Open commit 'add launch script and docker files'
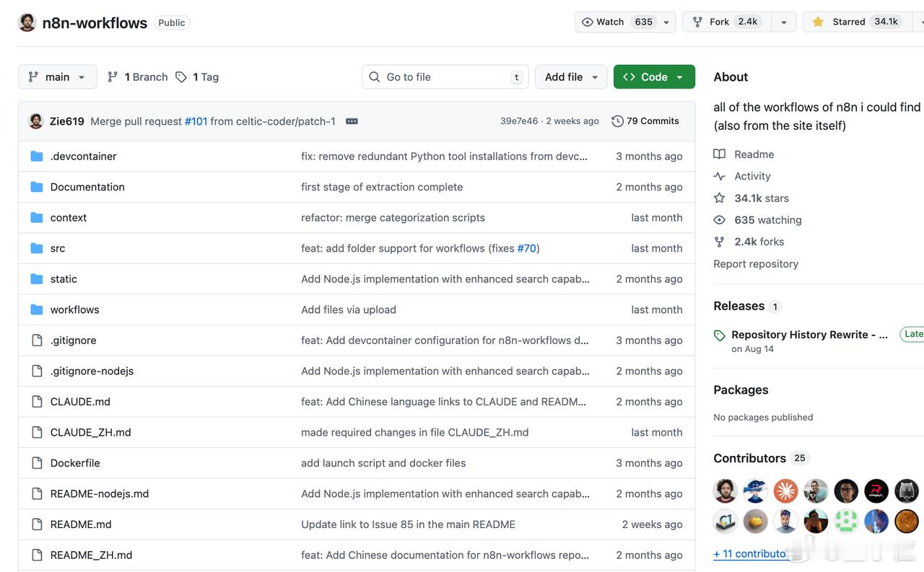 (x=383, y=462)
